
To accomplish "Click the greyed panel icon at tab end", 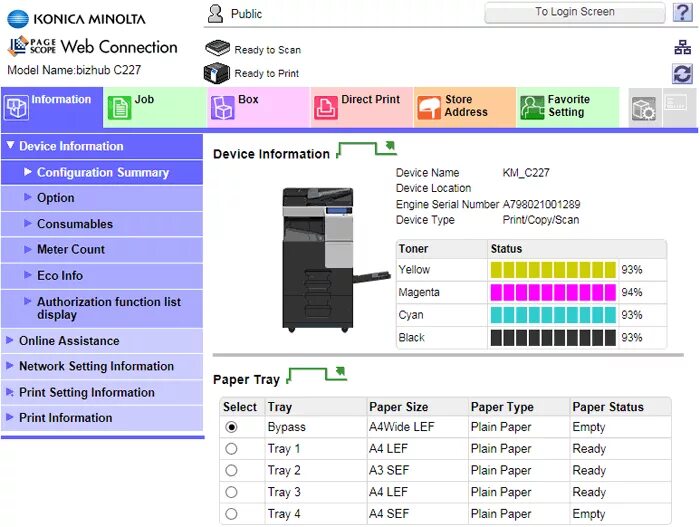I will (x=675, y=104).
